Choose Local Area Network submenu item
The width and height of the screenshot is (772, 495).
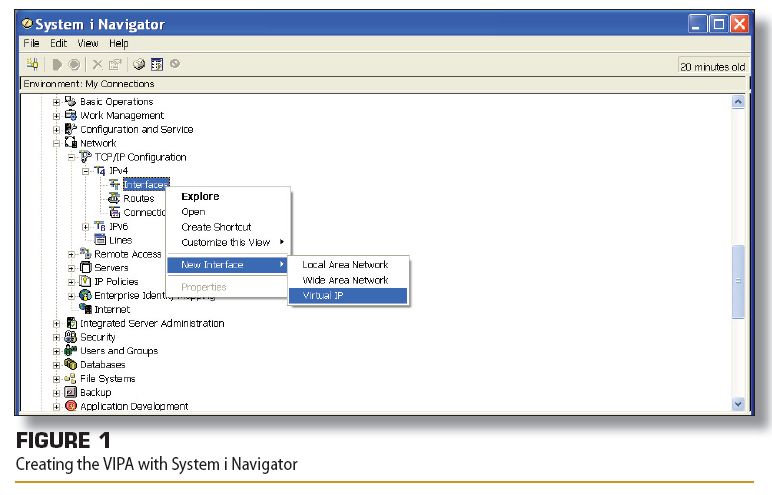[x=348, y=264]
